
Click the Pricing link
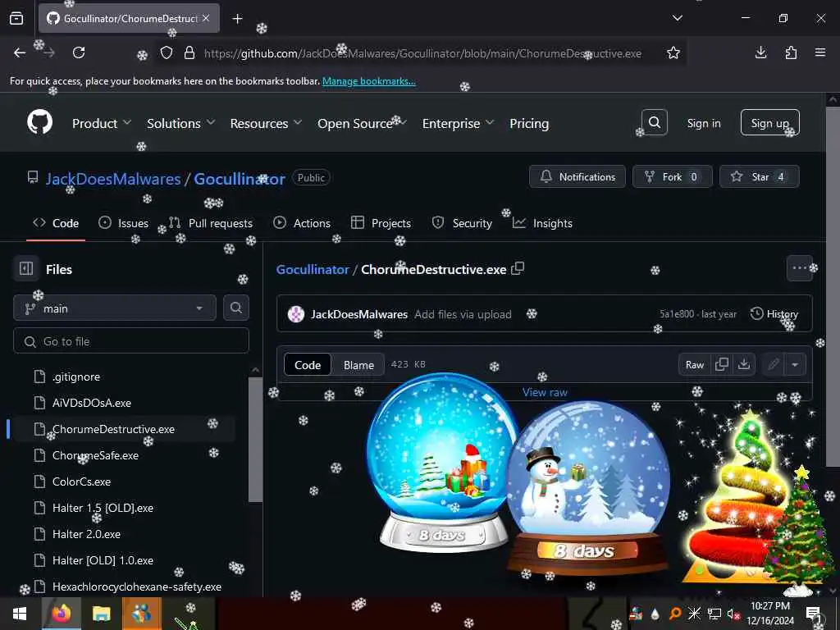[x=529, y=123]
